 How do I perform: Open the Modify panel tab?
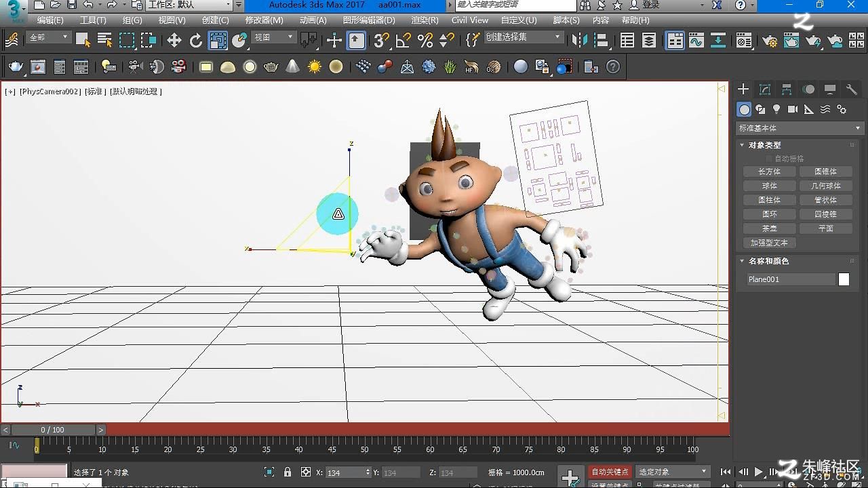pyautogui.click(x=765, y=89)
